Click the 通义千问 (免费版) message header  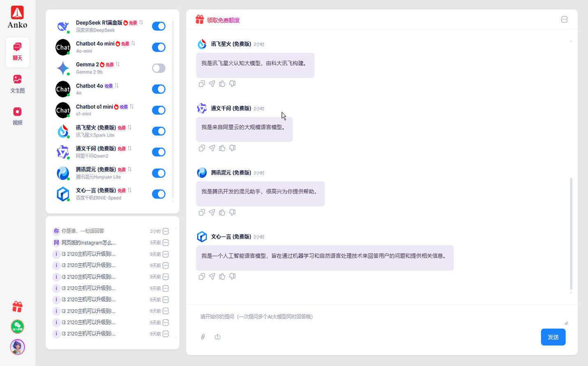231,108
